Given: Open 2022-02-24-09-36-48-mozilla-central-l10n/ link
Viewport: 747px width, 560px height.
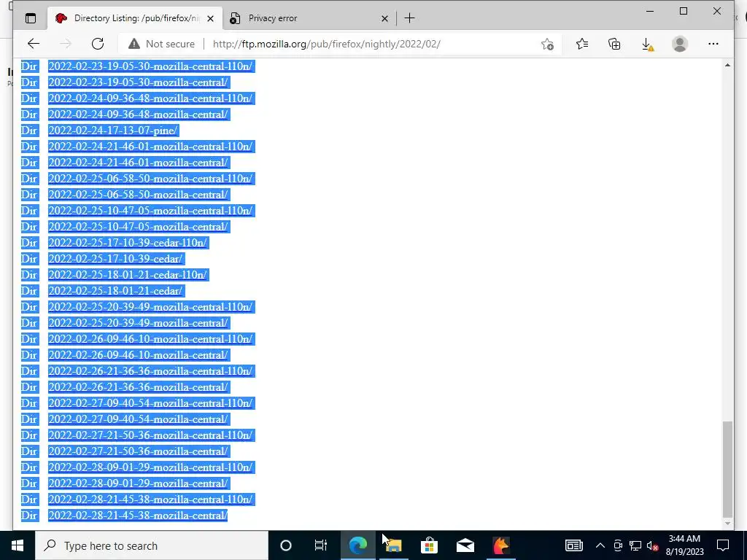Looking at the screenshot, I should [x=150, y=98].
